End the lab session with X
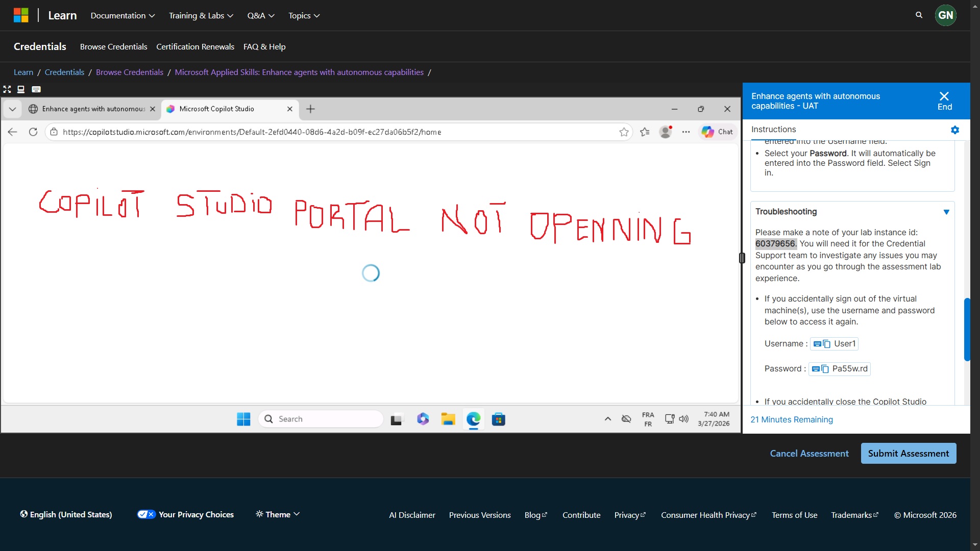The image size is (980, 551). click(944, 101)
